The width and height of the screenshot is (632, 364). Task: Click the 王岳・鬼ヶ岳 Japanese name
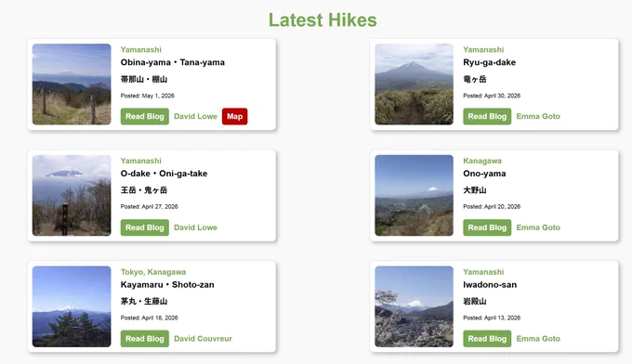144,190
